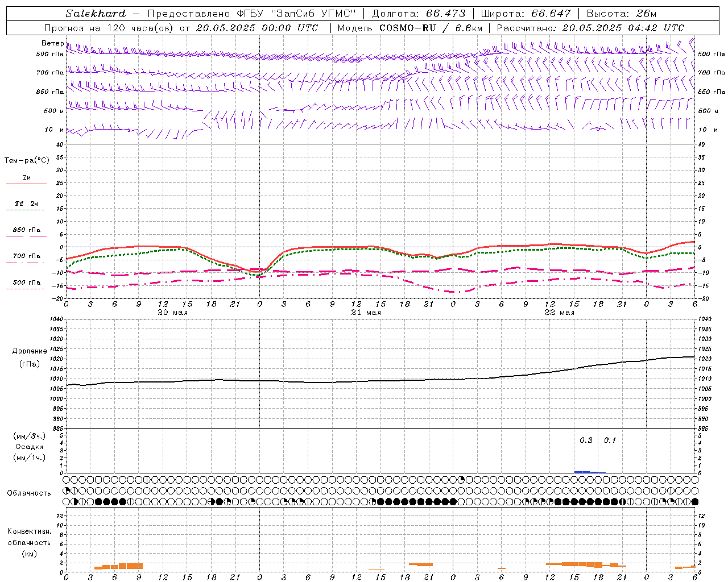This screenshot has height=582, width=728.
Task: Click the 'Td 2м' dew point legend entry
Action: click(x=27, y=203)
